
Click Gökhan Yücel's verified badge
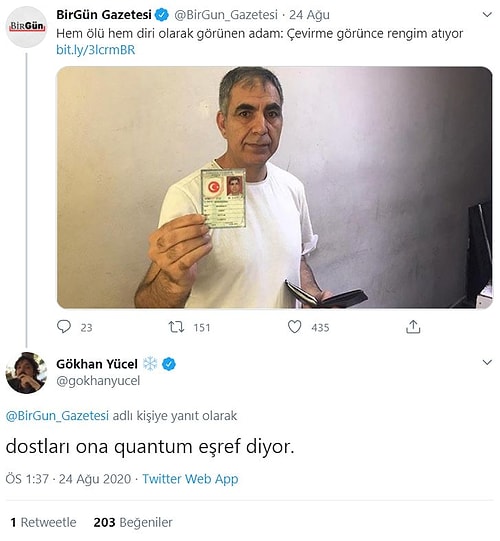[169, 364]
